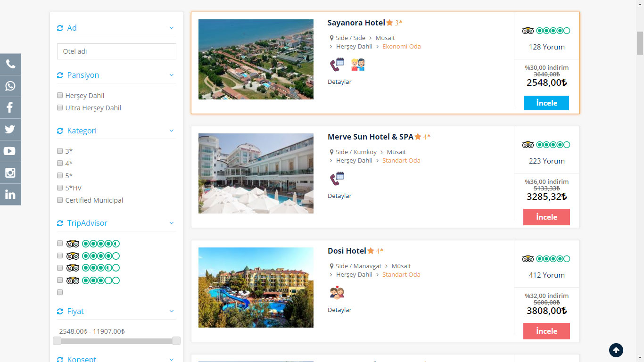Tick the 5*HV category checkbox
This screenshot has height=362, width=644.
point(60,188)
